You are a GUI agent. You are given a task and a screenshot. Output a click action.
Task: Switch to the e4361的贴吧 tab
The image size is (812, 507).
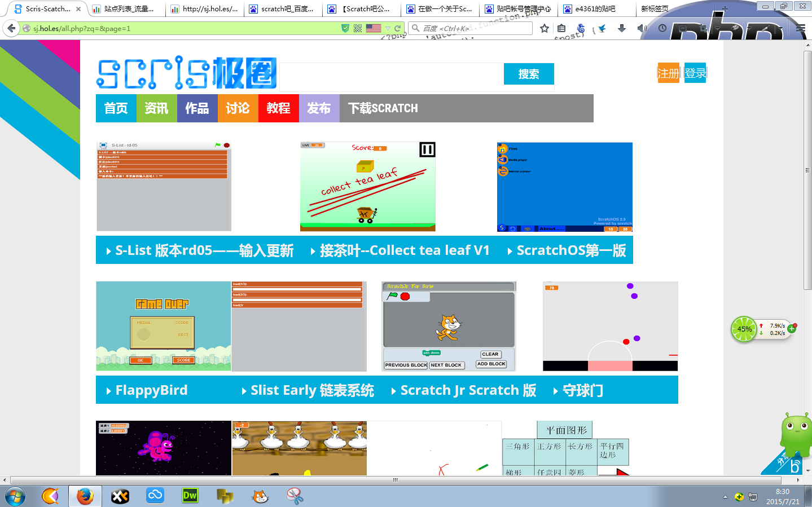click(x=597, y=8)
